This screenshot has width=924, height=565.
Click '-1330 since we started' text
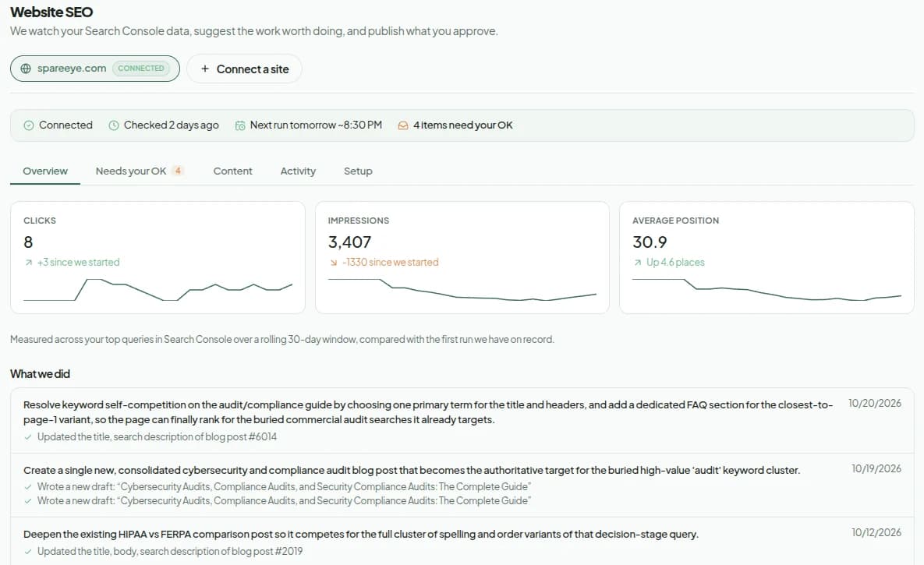click(390, 263)
